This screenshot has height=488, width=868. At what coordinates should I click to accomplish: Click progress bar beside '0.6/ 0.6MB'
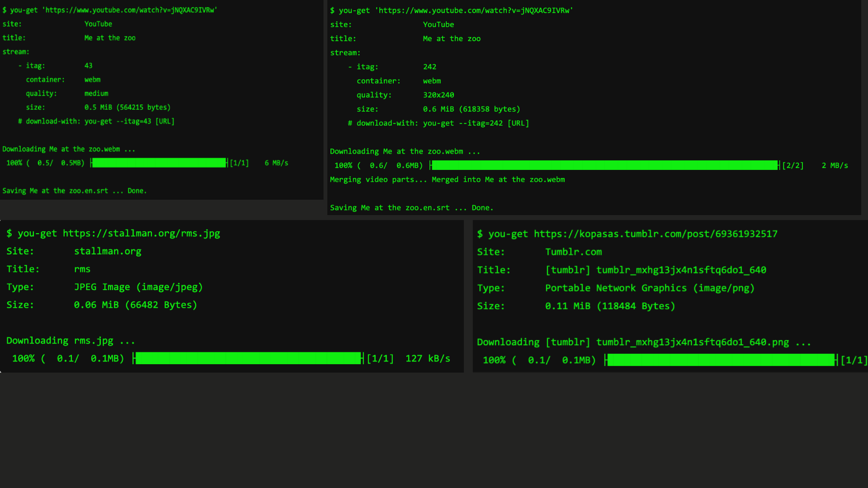pos(605,165)
